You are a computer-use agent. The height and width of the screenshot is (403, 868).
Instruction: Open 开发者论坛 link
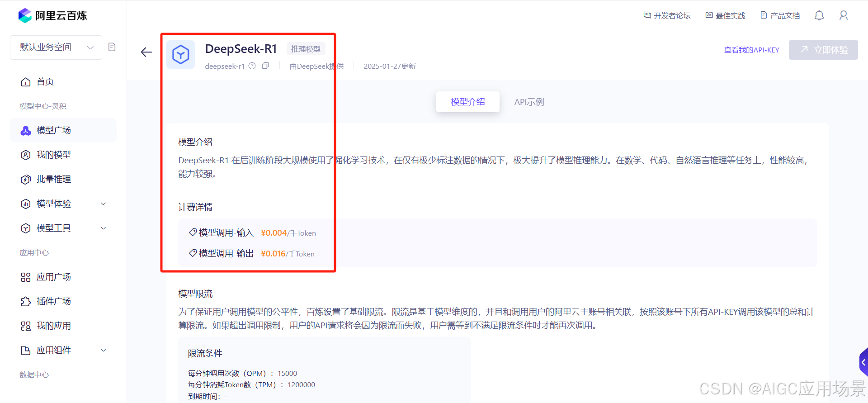[667, 15]
